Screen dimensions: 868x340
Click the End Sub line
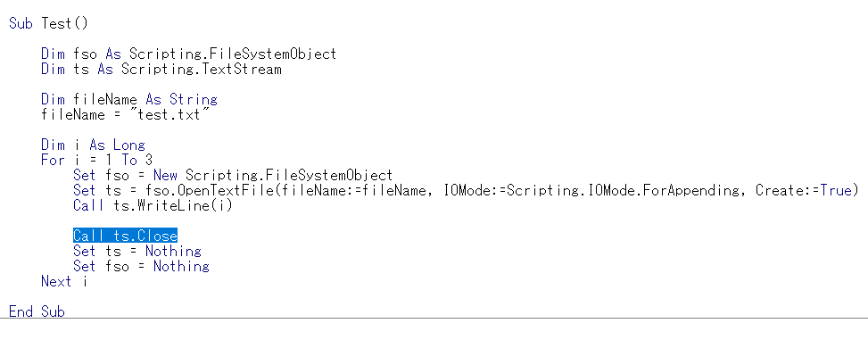37,311
